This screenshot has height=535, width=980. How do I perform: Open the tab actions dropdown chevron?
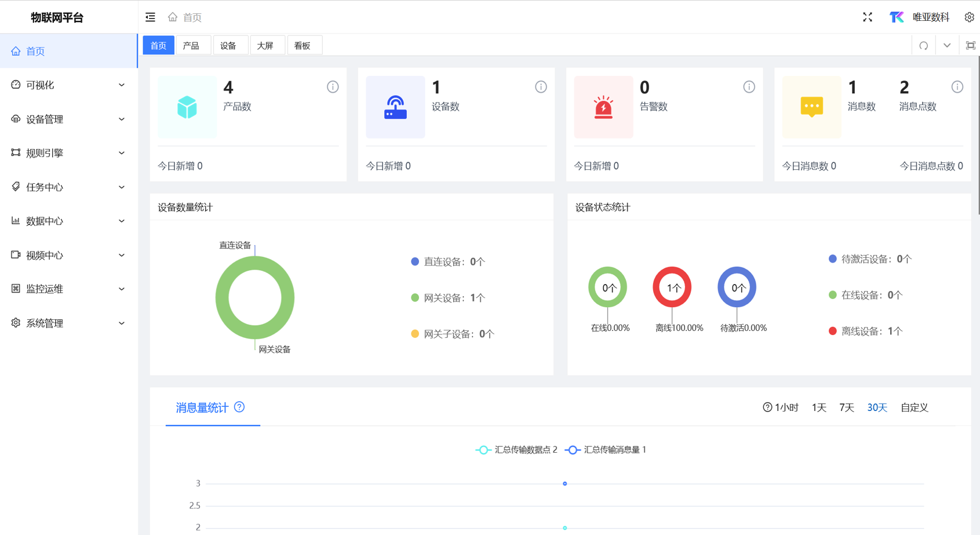(x=947, y=45)
